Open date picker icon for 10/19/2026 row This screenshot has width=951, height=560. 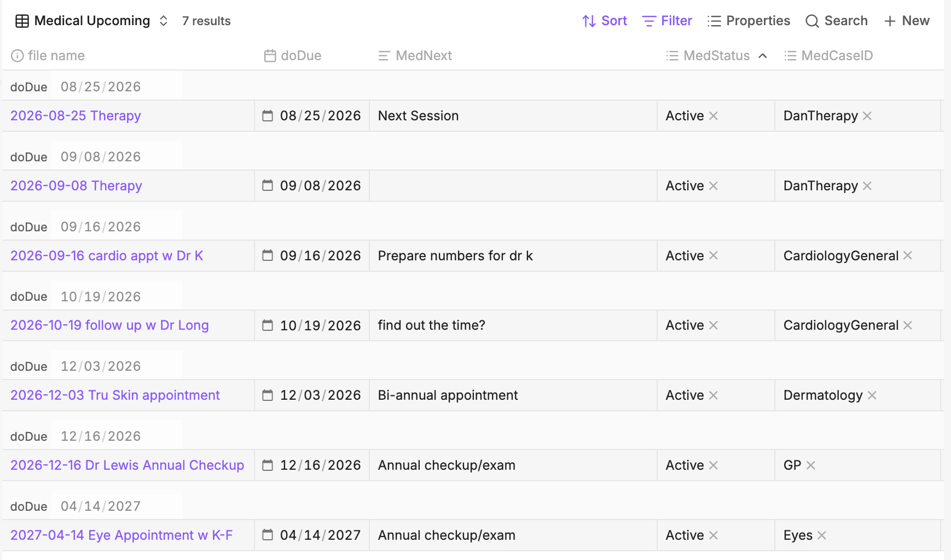(268, 325)
